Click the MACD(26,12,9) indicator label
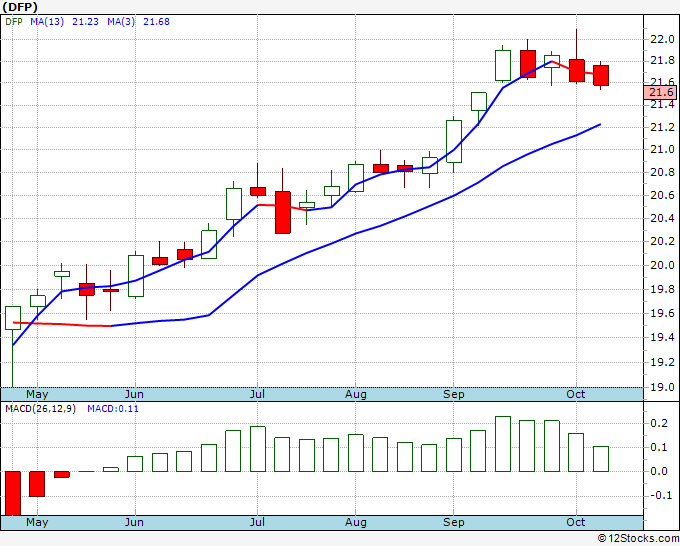The width and height of the screenshot is (680, 546). [x=40, y=409]
